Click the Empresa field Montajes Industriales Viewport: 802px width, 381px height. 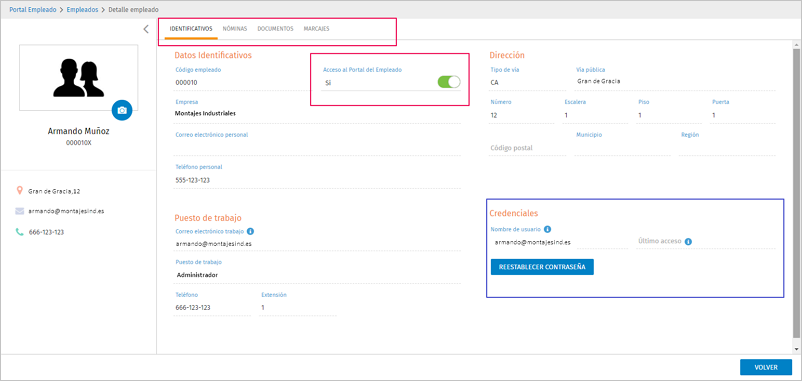click(x=317, y=114)
